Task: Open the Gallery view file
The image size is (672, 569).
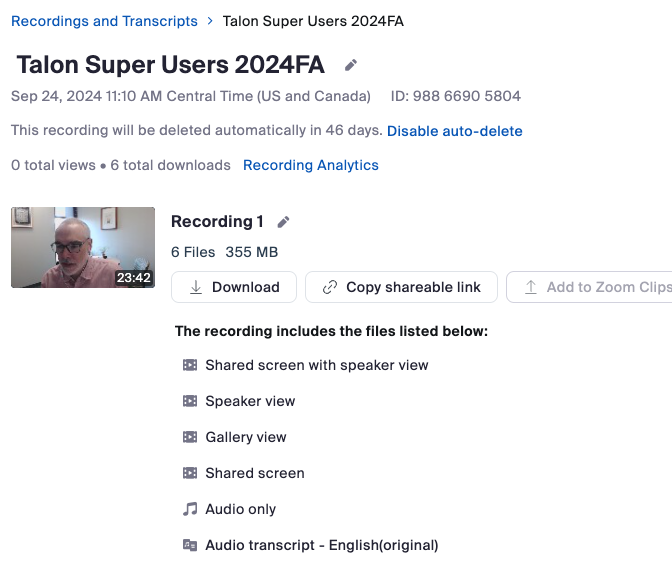Action: tap(246, 437)
